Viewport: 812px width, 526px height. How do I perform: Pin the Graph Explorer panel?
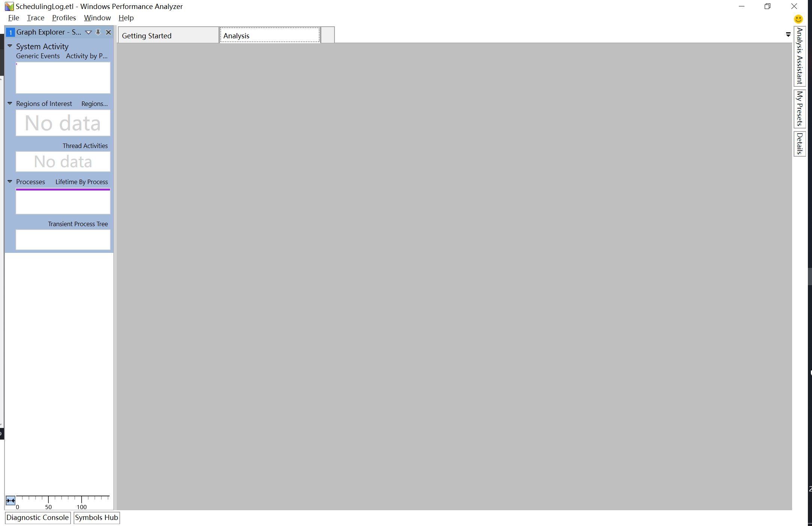pos(98,32)
